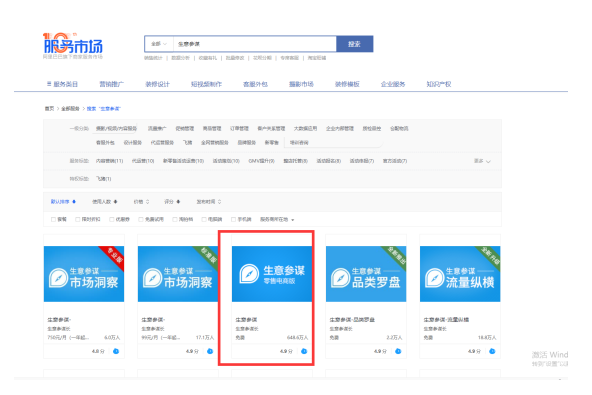Filter by 客户关系管理 category
592x395 pixels.
pos(271,128)
